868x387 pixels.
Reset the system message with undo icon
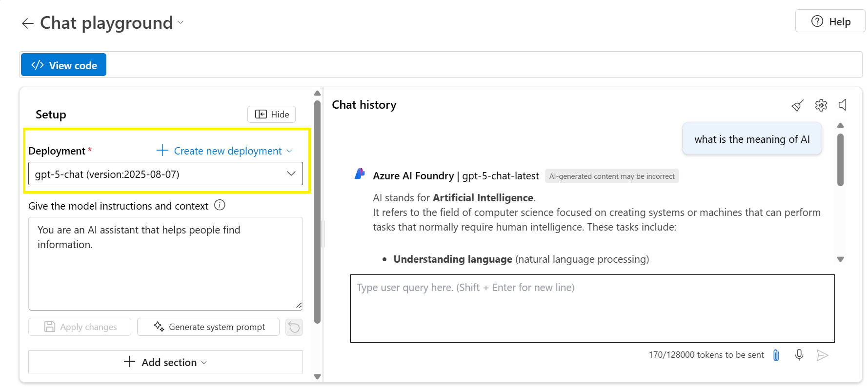click(294, 327)
